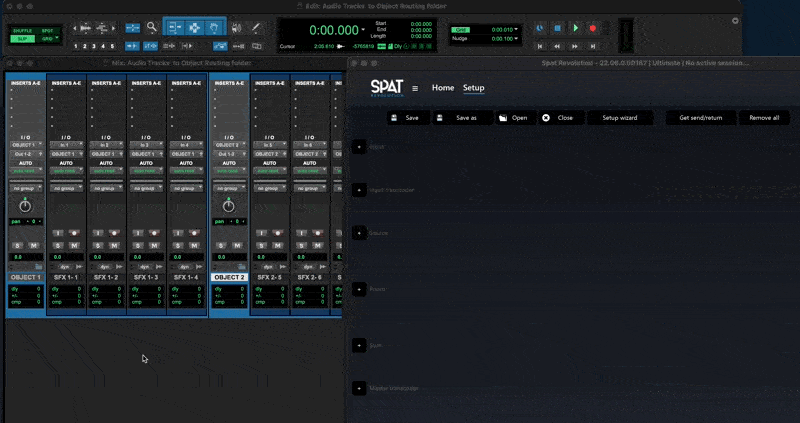
Task: Open SFX 1-1 output OBJECT 1 selector
Action: [x=66, y=154]
